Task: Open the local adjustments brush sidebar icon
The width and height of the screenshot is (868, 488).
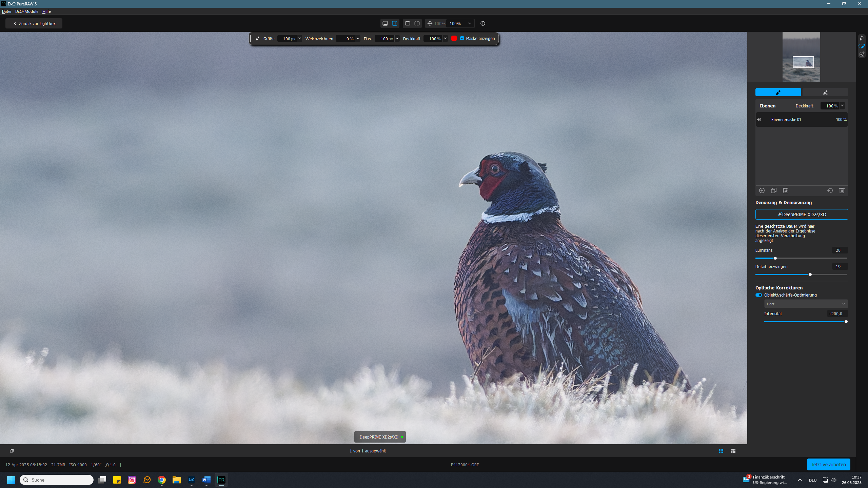Action: (x=862, y=46)
